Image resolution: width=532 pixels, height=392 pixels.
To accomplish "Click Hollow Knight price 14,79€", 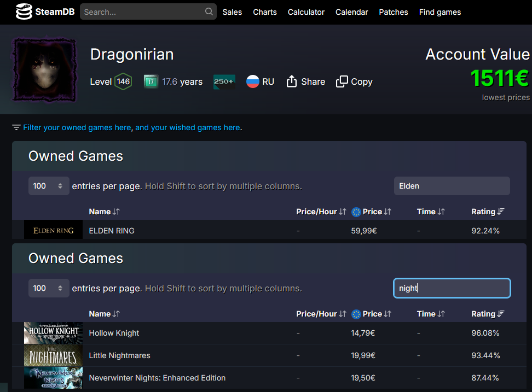I will (x=363, y=333).
